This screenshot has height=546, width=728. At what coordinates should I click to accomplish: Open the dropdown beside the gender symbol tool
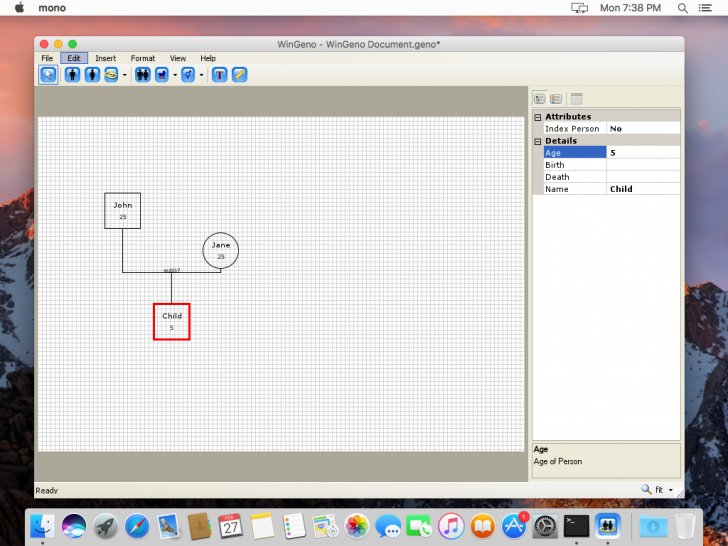coord(202,75)
